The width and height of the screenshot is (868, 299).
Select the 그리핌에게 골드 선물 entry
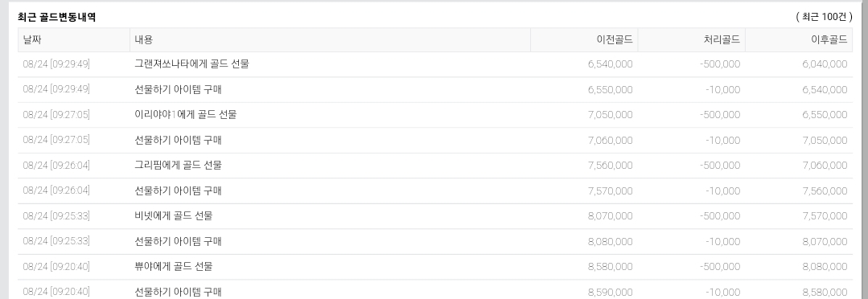tap(178, 166)
